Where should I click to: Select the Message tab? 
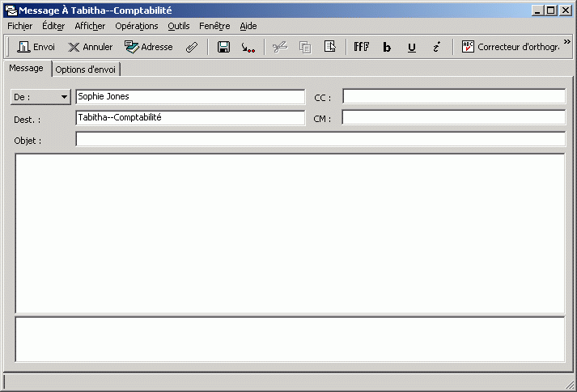(x=26, y=69)
